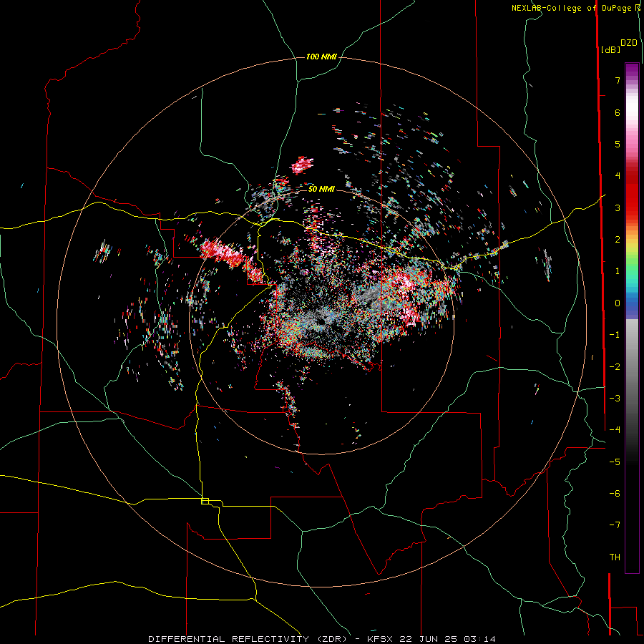Image resolution: width=644 pixels, height=644 pixels.
Task: Click the DZD label above the color scale
Action: [x=628, y=43]
